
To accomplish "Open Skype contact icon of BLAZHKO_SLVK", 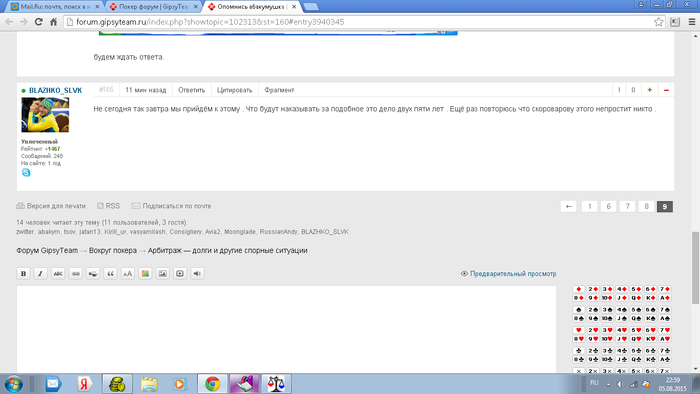I will 26,172.
